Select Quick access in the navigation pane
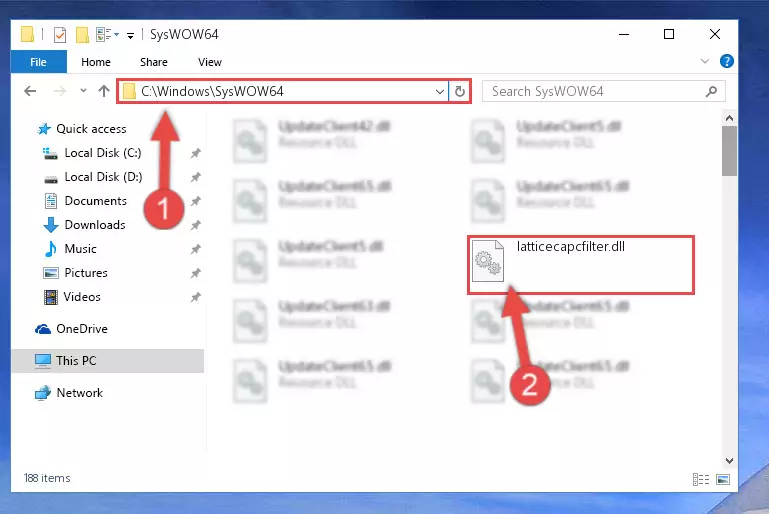The image size is (769, 514). (x=91, y=128)
